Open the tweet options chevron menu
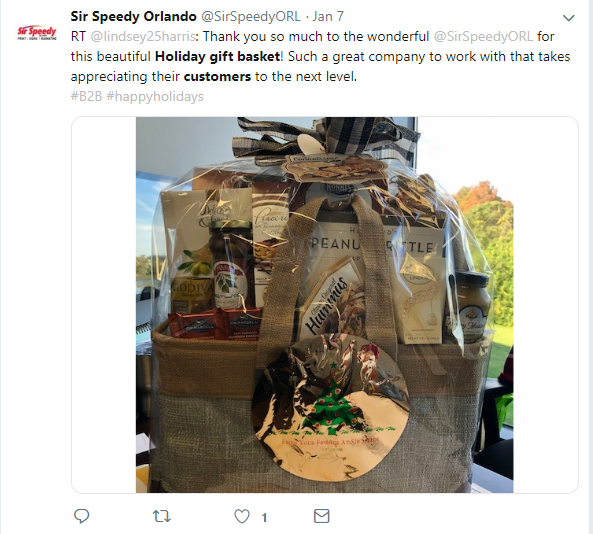Image resolution: width=593 pixels, height=534 pixels. click(569, 18)
